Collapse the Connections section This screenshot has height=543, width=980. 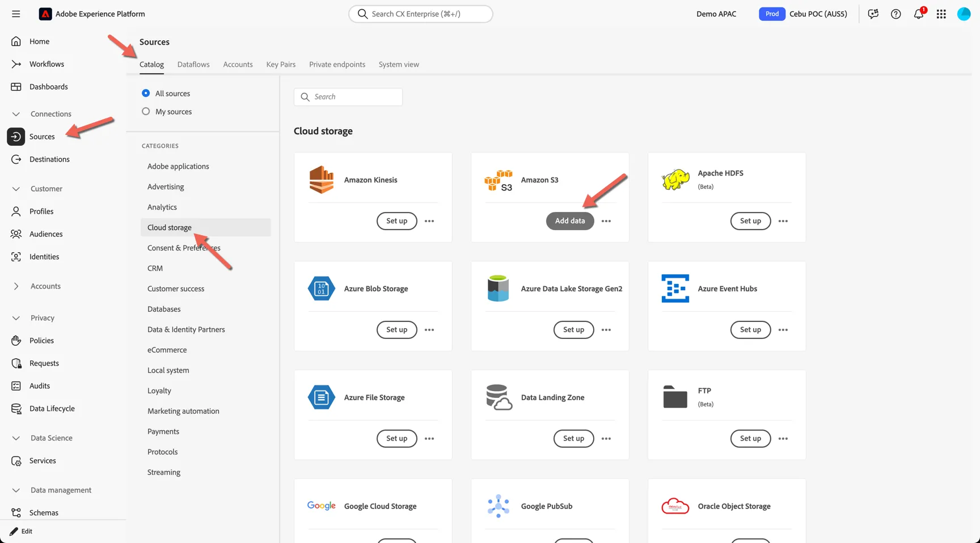[16, 114]
